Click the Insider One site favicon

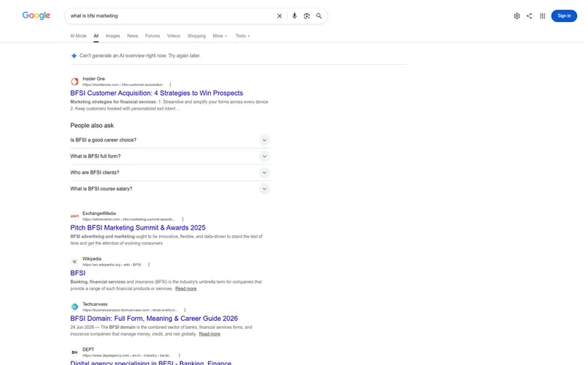pyautogui.click(x=75, y=82)
